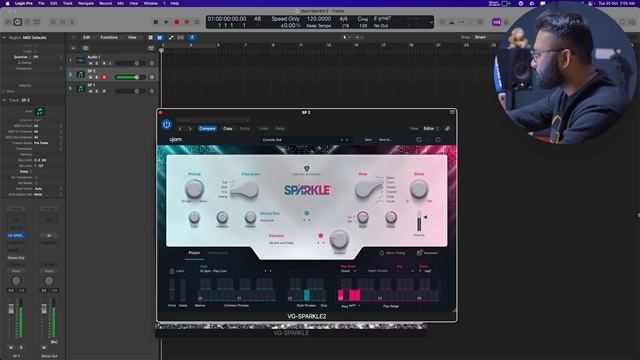Click the Audio 1 track waveform icon
This screenshot has width=640, height=360.
81,60
